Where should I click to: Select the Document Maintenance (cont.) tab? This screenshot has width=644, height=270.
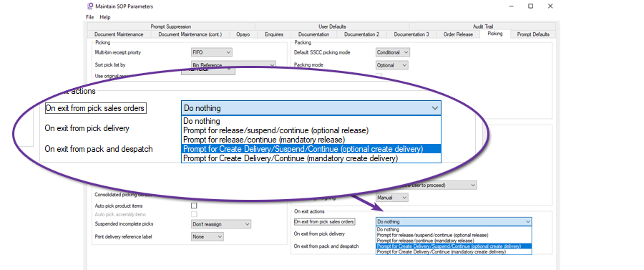pyautogui.click(x=190, y=34)
